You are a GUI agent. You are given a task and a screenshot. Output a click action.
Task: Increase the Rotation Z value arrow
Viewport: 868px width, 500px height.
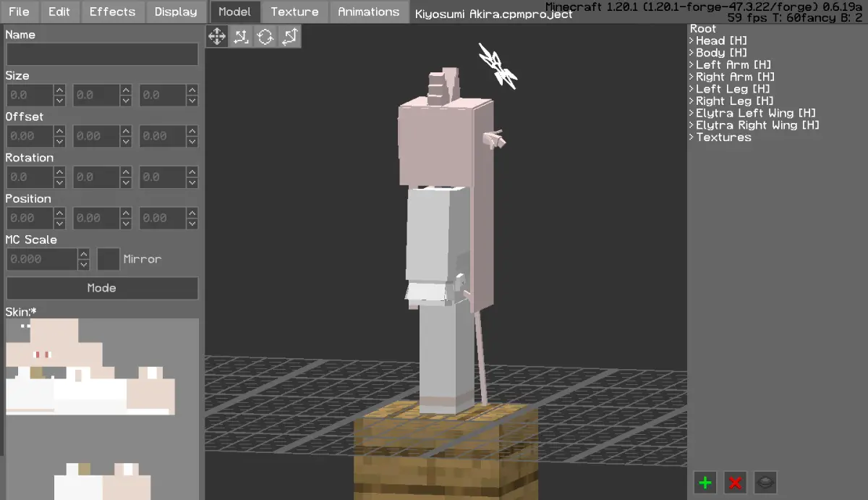click(x=192, y=172)
